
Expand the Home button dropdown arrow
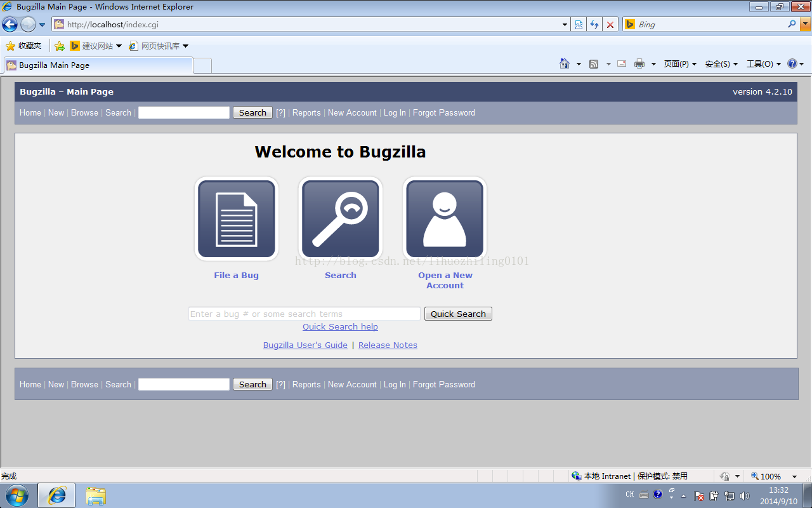click(x=579, y=64)
